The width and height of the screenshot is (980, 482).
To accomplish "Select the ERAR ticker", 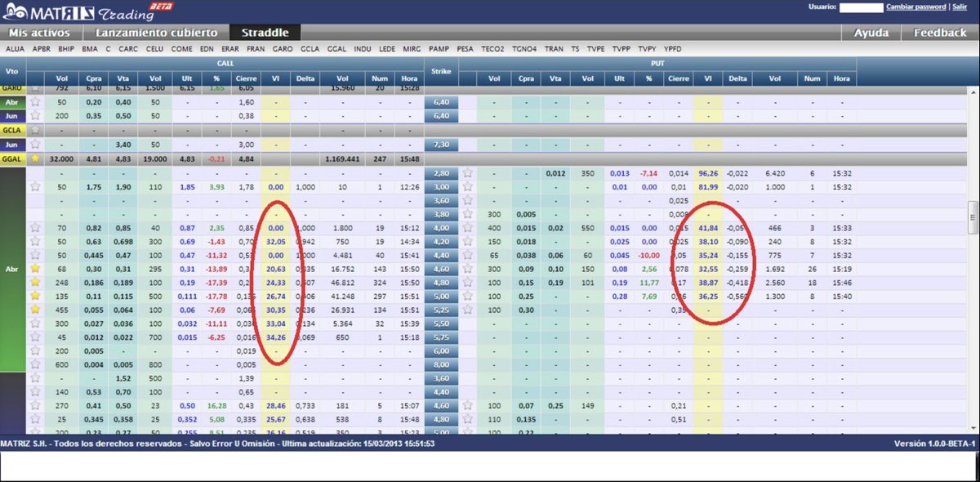I will (x=230, y=49).
